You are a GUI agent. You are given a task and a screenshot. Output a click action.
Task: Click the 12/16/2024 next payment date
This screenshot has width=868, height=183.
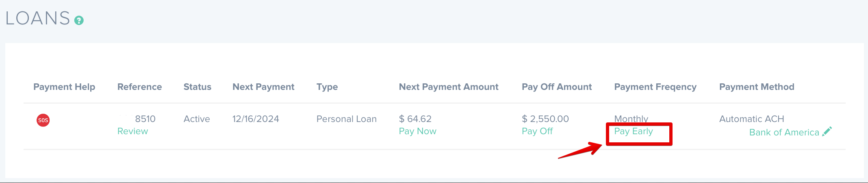(256, 119)
